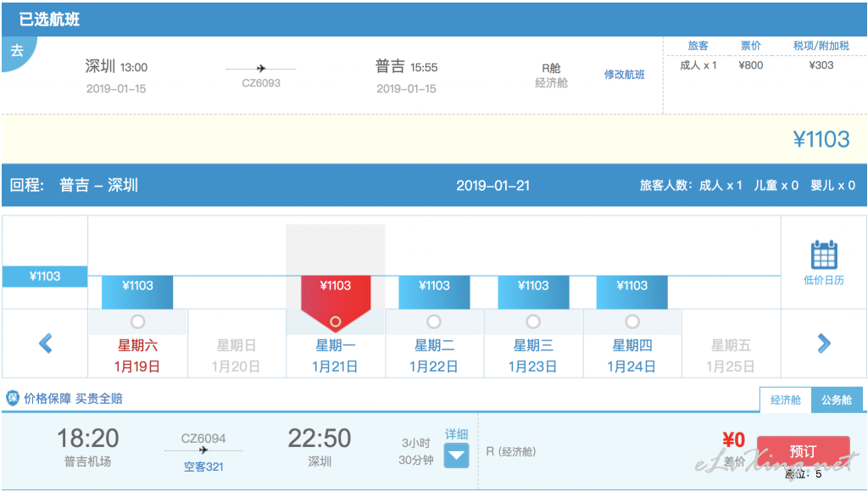Select the Wednesday January 23 radio button

[x=533, y=321]
